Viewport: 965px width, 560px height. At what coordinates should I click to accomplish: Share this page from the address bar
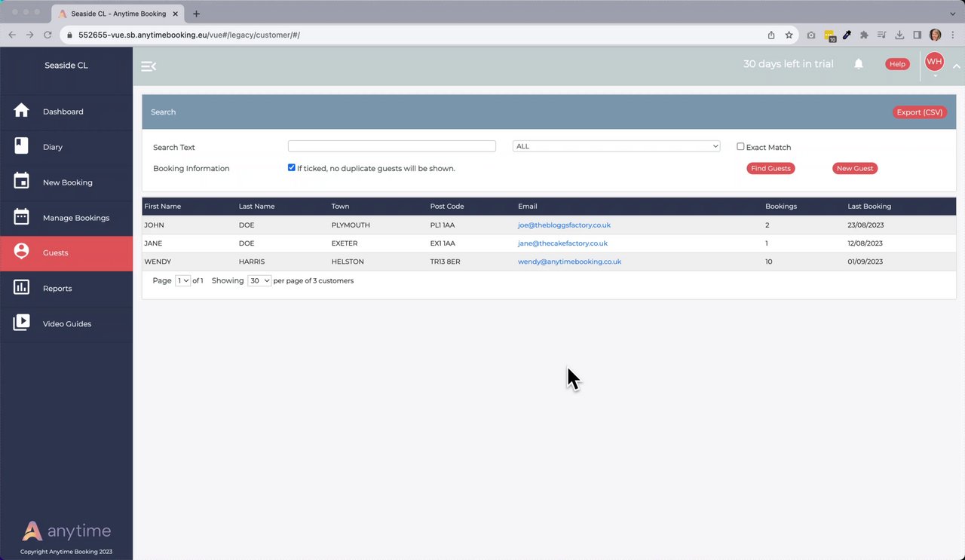tap(771, 35)
